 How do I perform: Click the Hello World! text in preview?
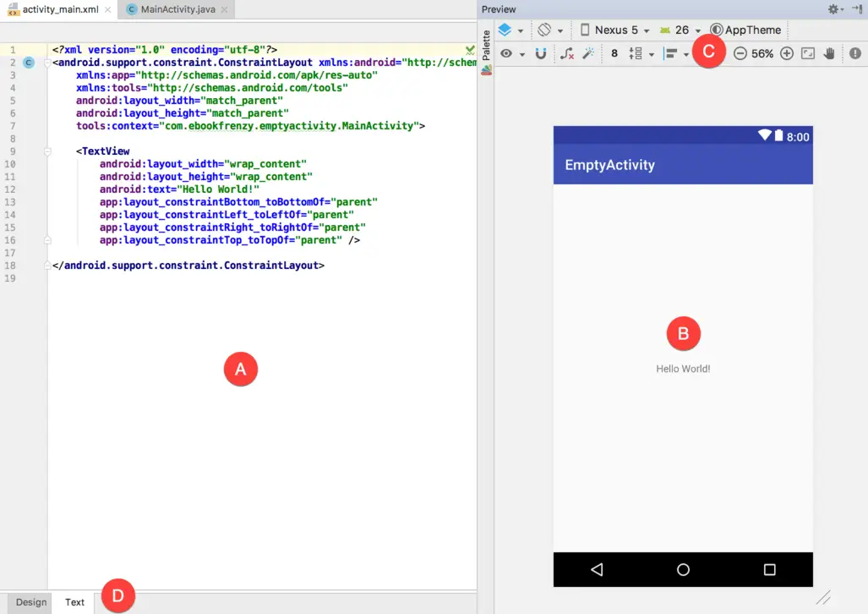point(683,369)
